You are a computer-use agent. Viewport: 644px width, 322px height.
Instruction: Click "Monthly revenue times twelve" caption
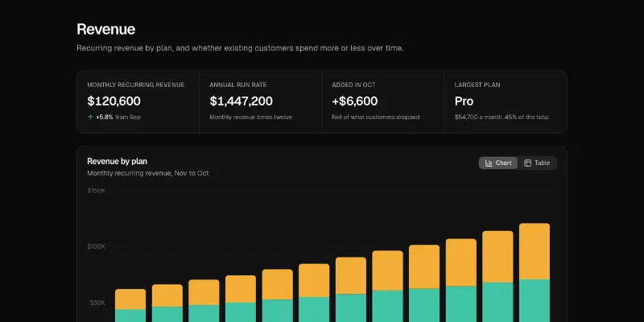point(251,117)
